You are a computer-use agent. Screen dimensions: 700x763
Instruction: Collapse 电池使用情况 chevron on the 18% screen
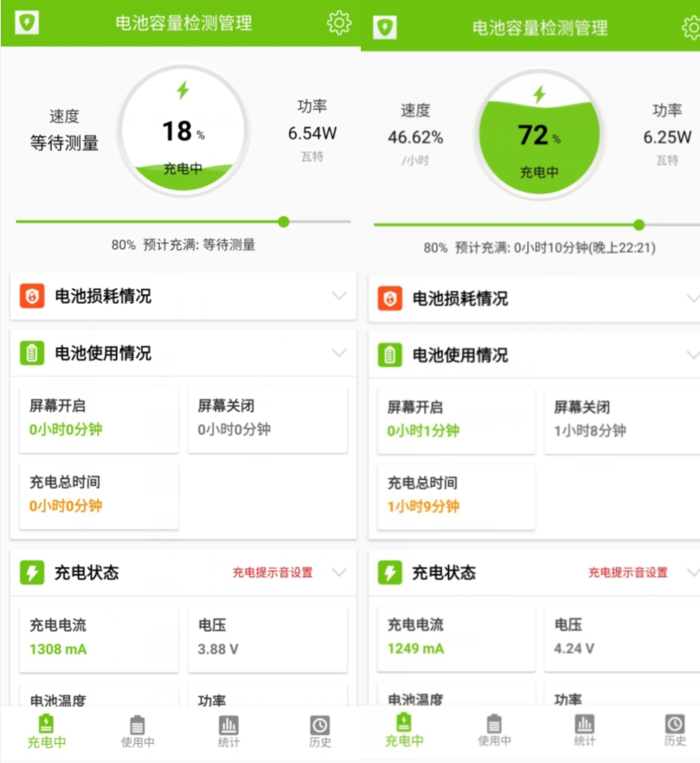pos(339,353)
